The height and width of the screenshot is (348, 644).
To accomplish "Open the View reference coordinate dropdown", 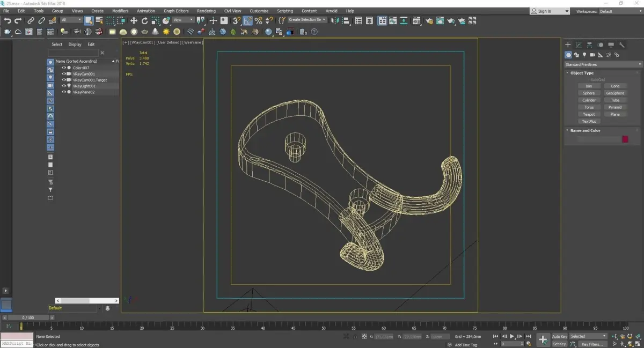I will click(x=184, y=20).
